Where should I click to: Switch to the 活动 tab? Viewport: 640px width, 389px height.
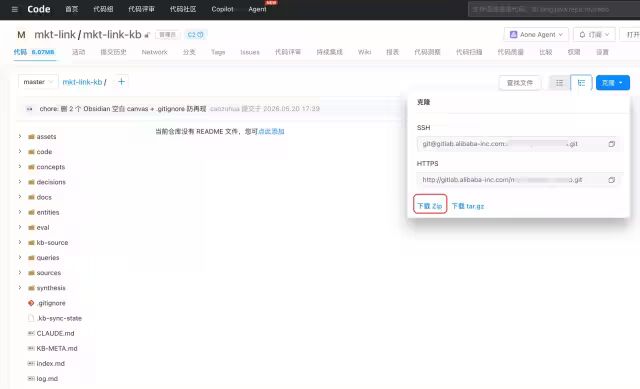pyautogui.click(x=78, y=52)
